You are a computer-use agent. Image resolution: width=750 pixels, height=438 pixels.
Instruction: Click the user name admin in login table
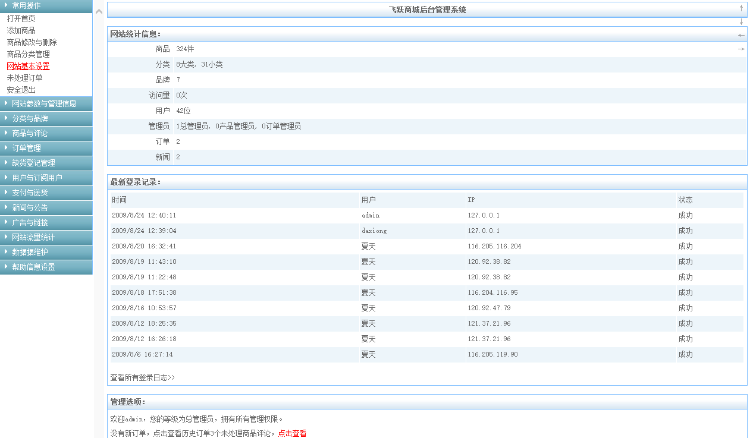click(370, 216)
